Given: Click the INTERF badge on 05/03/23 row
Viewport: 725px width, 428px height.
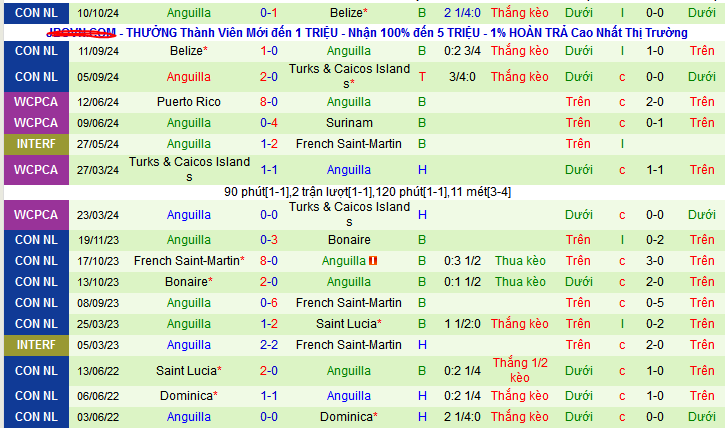Looking at the screenshot, I should point(36,345).
